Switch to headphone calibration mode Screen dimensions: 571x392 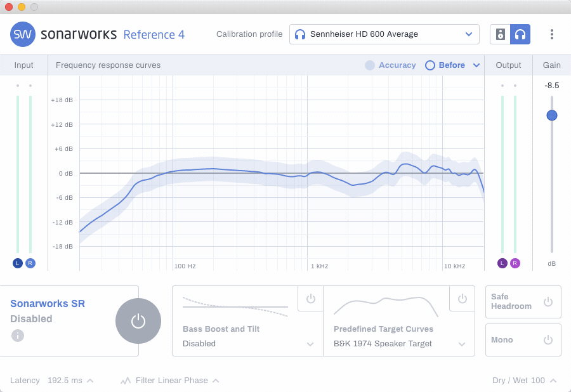pos(520,34)
